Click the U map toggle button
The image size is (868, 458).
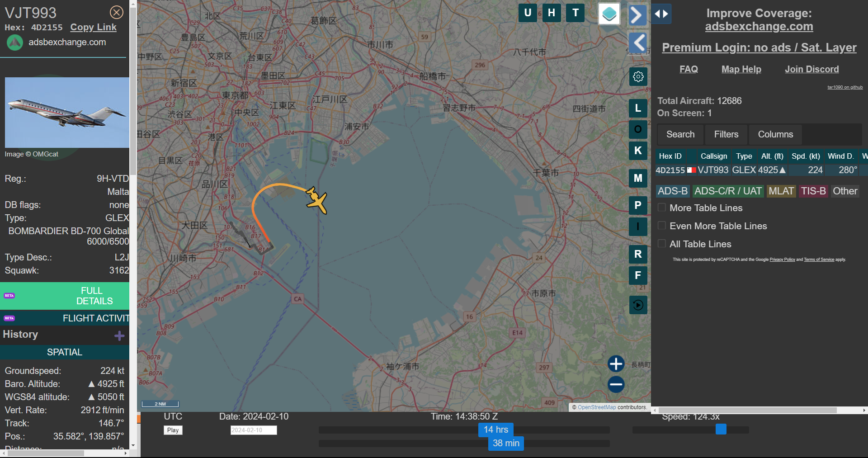[x=528, y=13]
